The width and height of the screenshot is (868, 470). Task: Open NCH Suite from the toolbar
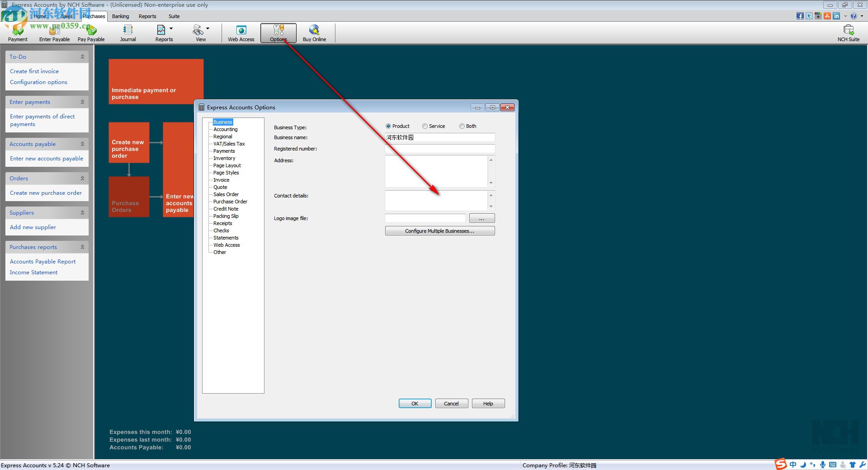(x=849, y=32)
